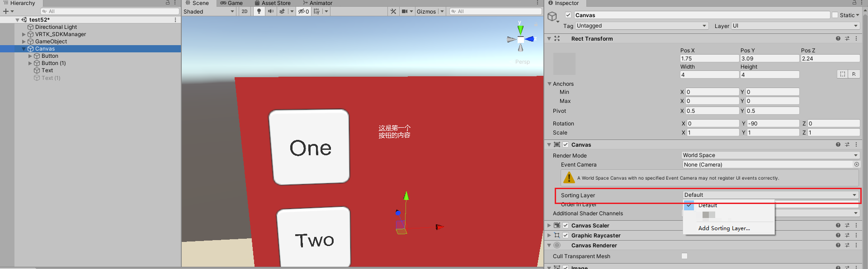Switch to the Game tab

[x=232, y=3]
